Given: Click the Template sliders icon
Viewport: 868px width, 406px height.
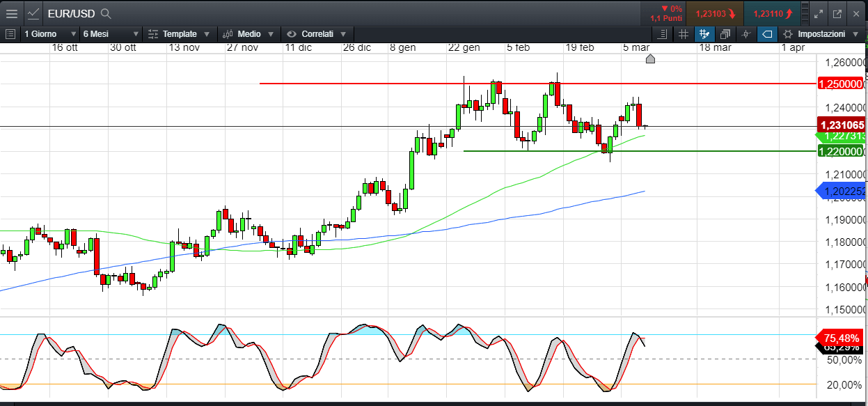Looking at the screenshot, I should coord(153,33).
